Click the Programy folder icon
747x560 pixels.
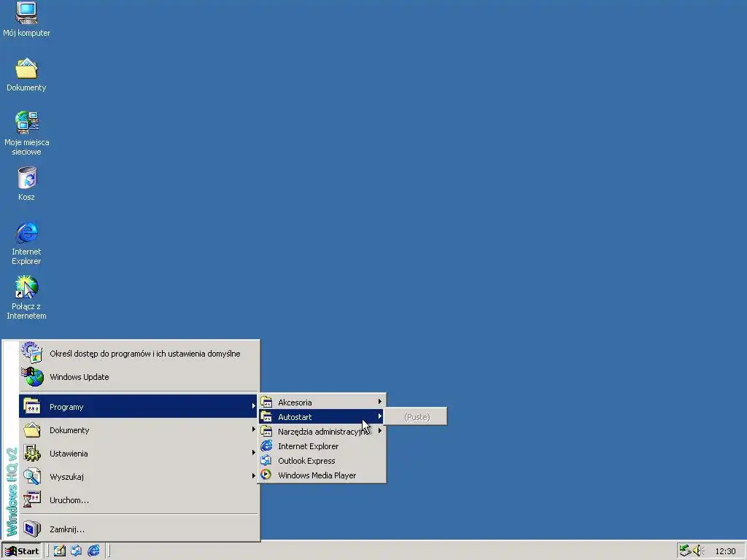[x=32, y=406]
